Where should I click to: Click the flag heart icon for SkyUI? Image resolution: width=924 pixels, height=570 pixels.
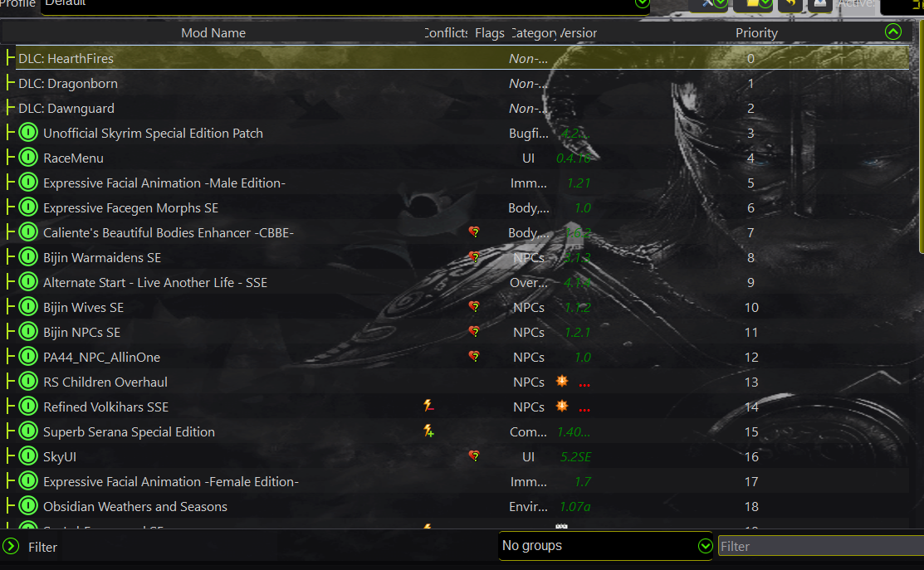(x=474, y=456)
